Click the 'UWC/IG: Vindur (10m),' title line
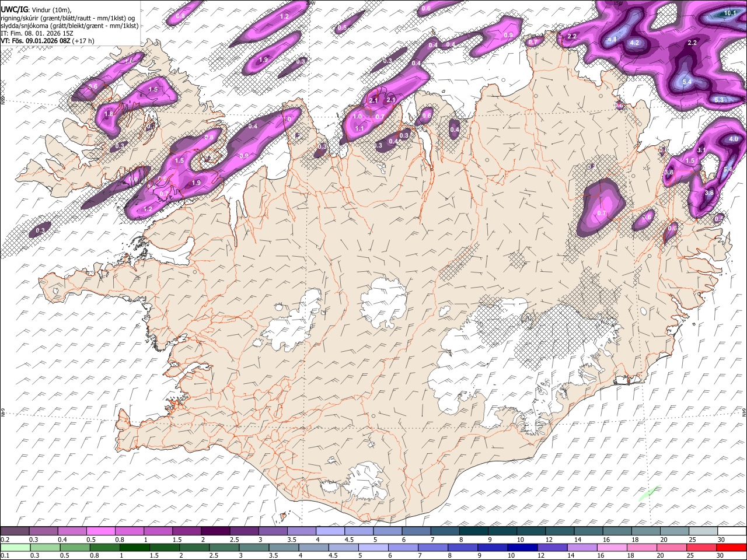This screenshot has height=560, width=747. 36,9
